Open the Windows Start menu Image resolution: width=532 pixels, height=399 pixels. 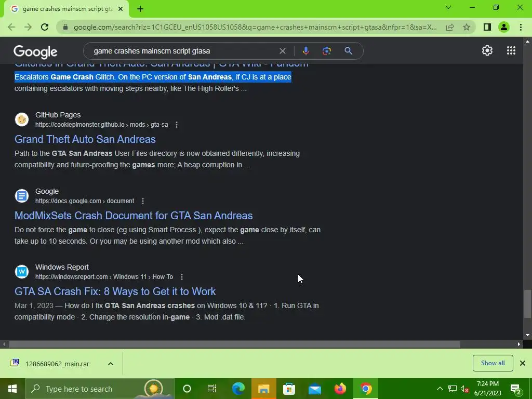[12, 389]
